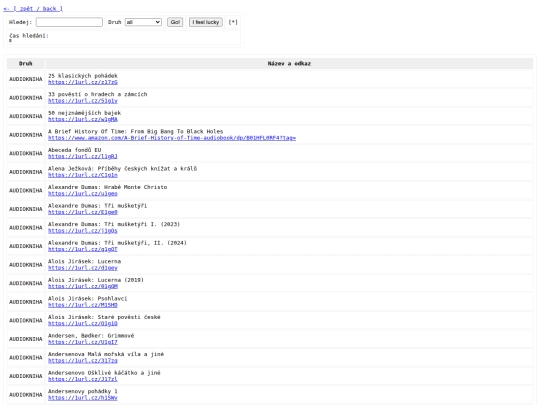Open link under Hrabě Monte Christo

(x=83, y=194)
